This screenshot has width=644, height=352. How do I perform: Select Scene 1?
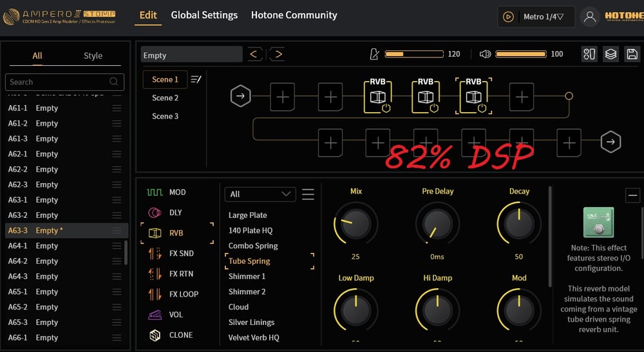click(165, 79)
